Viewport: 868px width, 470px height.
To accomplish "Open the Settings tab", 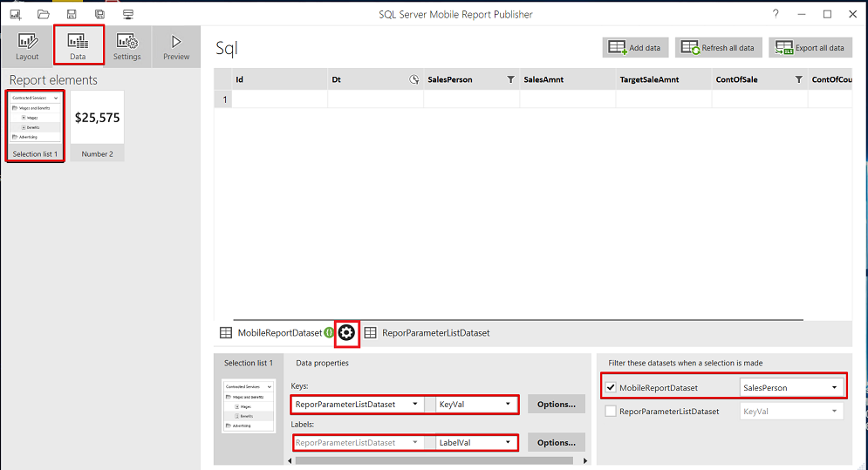I will pyautogui.click(x=126, y=46).
